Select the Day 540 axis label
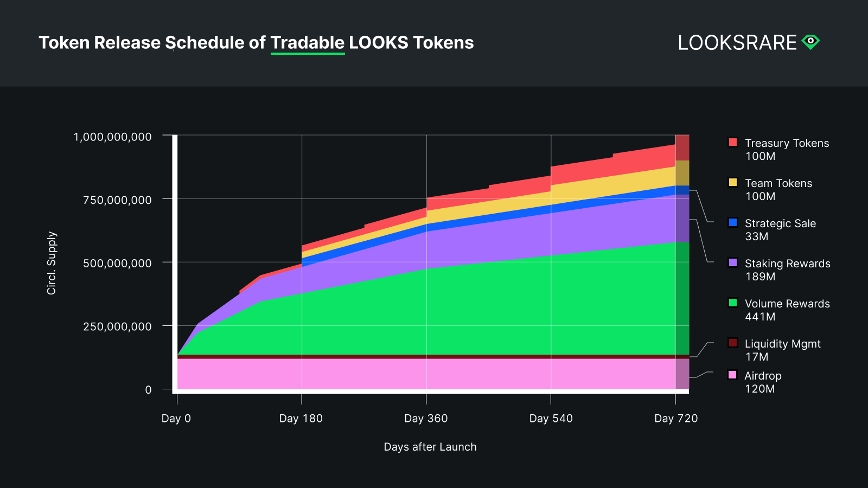Screen dimensions: 868x488 [x=551, y=419]
